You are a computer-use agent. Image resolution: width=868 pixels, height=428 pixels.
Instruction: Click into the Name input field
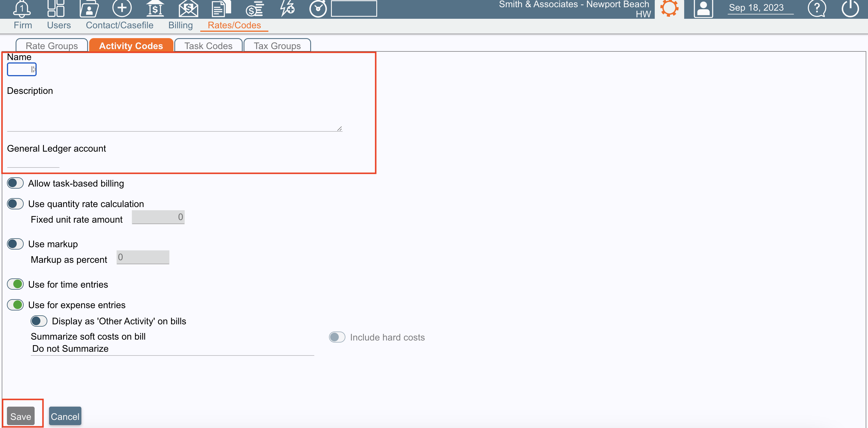[x=22, y=70]
